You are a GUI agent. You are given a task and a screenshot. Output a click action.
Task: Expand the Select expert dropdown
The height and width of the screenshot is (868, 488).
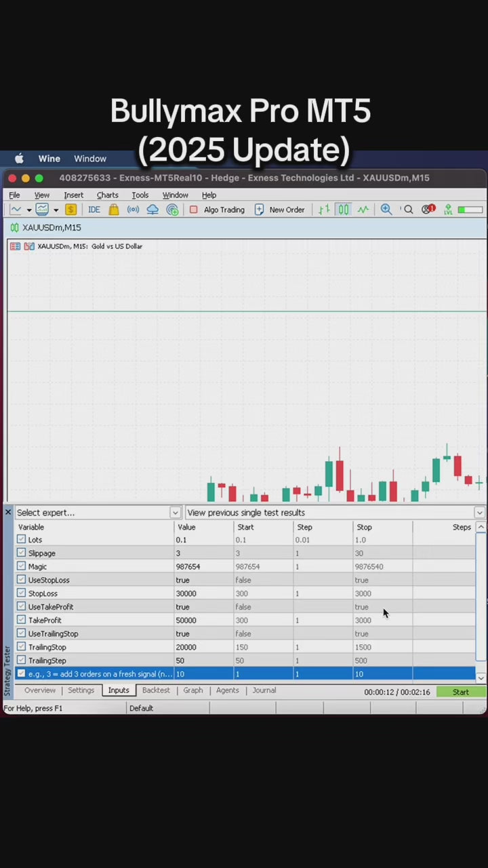[x=175, y=513]
